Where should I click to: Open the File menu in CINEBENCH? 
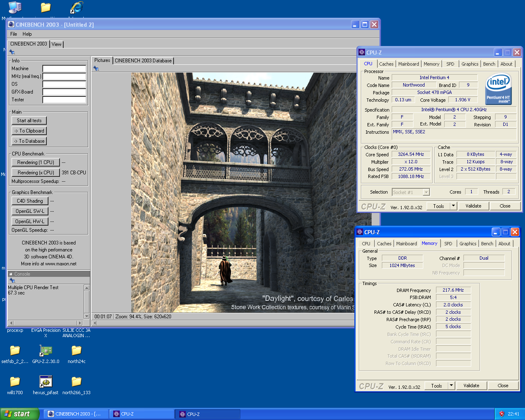14,34
